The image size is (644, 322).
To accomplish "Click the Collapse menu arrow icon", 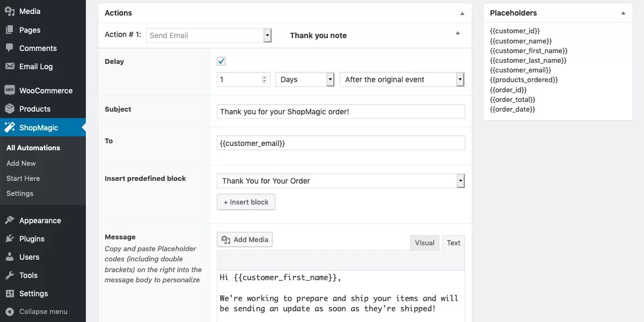I will (x=10, y=311).
